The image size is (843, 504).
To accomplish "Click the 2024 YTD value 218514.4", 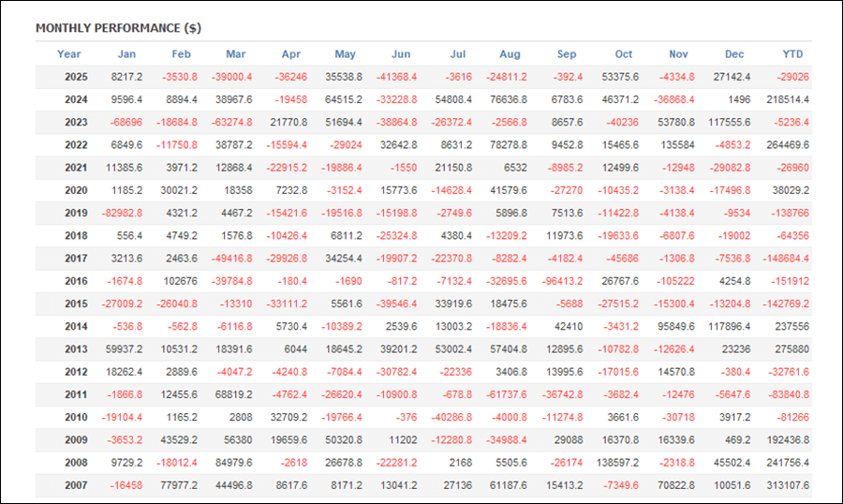I will [788, 99].
